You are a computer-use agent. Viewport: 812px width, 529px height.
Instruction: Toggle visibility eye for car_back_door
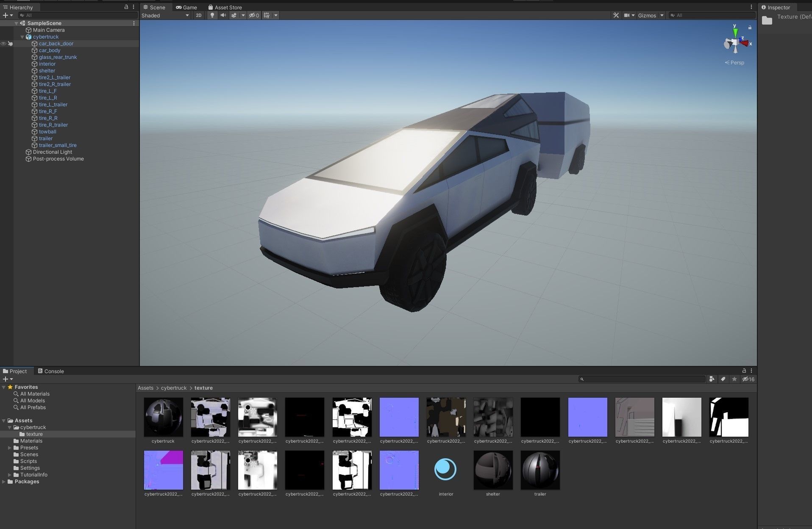point(3,44)
